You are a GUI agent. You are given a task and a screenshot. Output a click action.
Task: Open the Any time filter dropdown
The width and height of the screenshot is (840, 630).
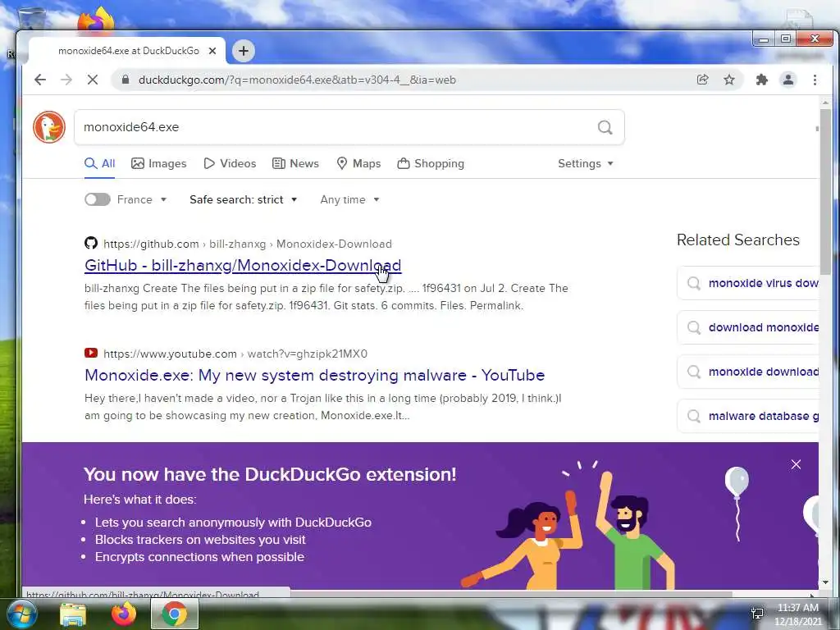(349, 199)
